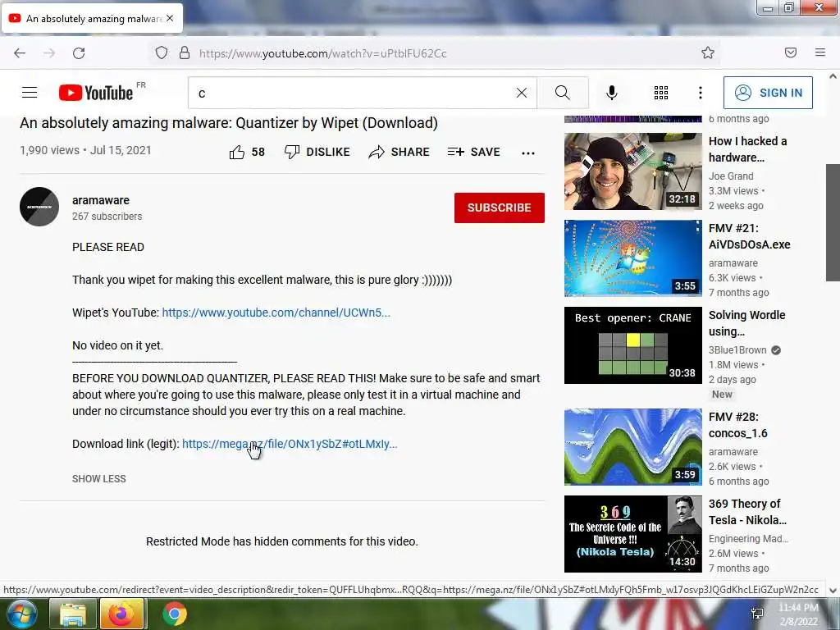Open more actions ellipsis under video title
Screen dimensions: 840x630
pos(528,153)
